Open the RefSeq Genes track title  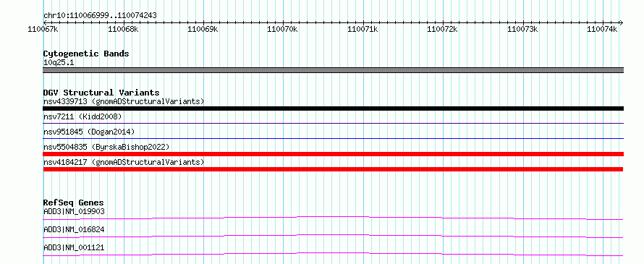pos(74,203)
